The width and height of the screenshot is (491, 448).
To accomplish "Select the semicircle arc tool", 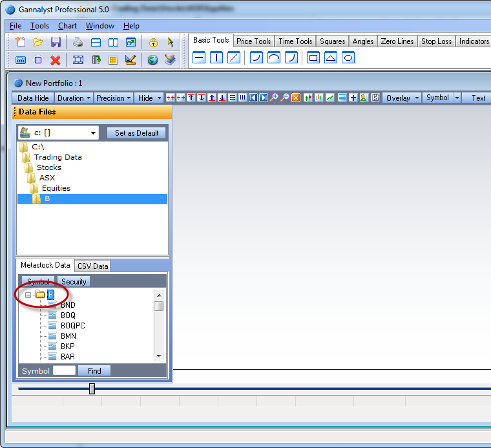I will (274, 58).
